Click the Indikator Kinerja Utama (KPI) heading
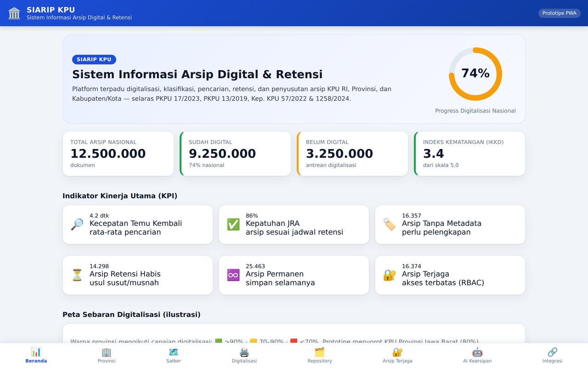 tap(120, 196)
